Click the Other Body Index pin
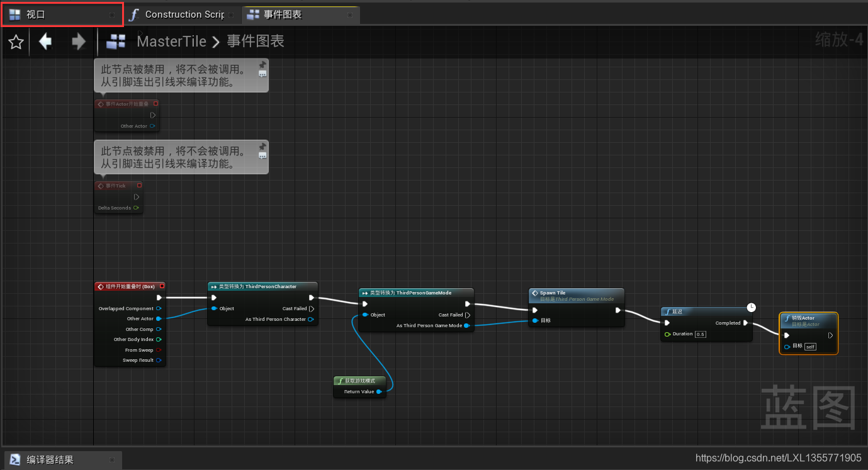Viewport: 868px width, 470px height. (159, 339)
